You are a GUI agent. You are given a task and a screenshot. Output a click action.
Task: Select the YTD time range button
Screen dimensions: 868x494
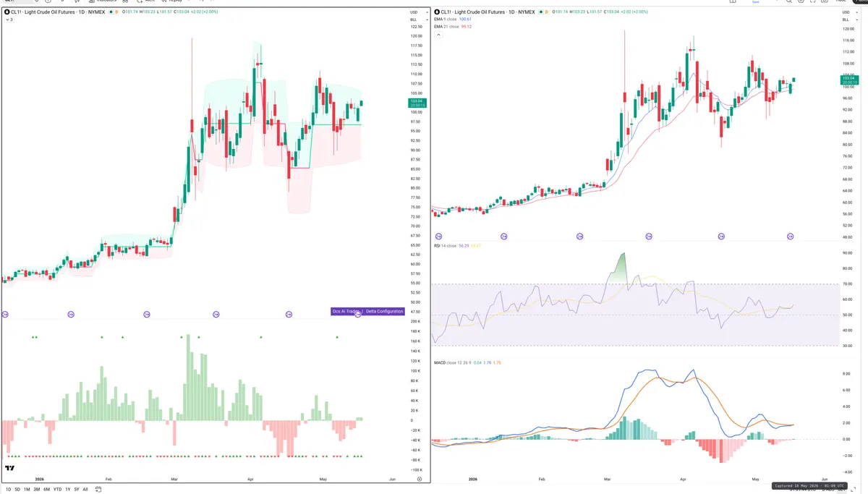coord(57,489)
